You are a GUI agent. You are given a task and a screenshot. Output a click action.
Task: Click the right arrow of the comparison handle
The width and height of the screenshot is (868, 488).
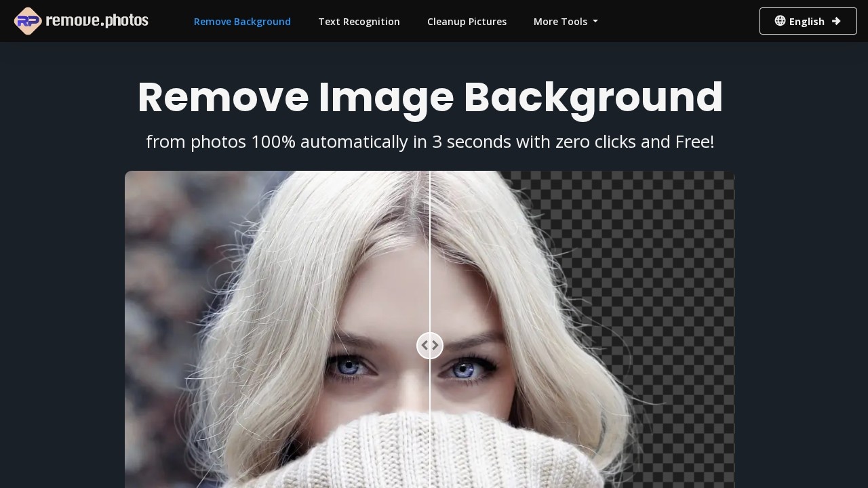click(435, 345)
